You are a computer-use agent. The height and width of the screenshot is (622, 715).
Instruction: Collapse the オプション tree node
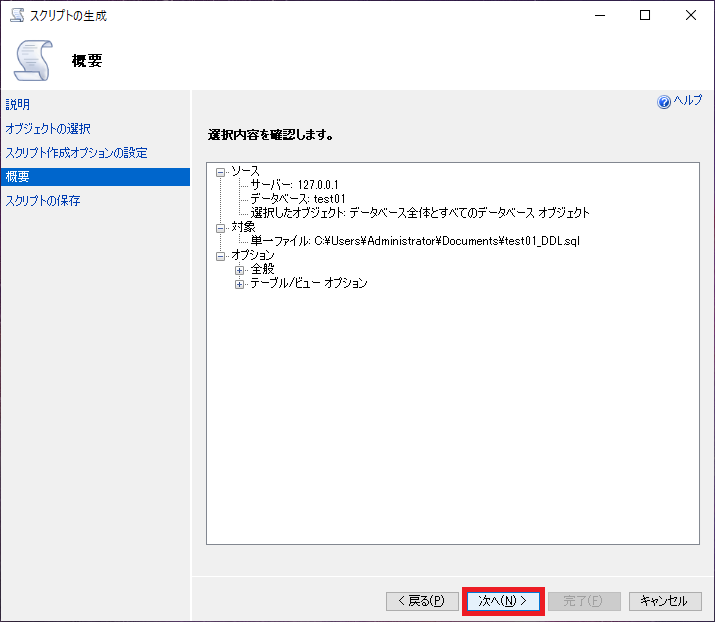coord(221,256)
